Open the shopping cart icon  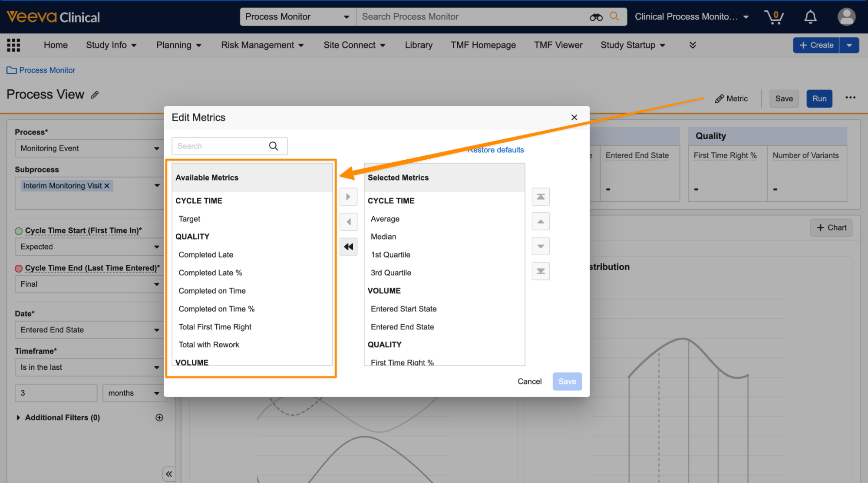[x=774, y=17]
